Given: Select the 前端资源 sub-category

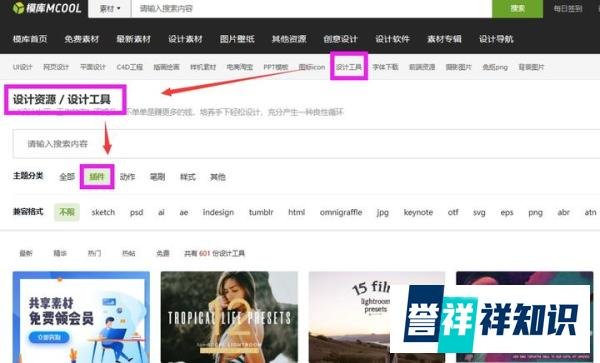Looking at the screenshot, I should [422, 67].
